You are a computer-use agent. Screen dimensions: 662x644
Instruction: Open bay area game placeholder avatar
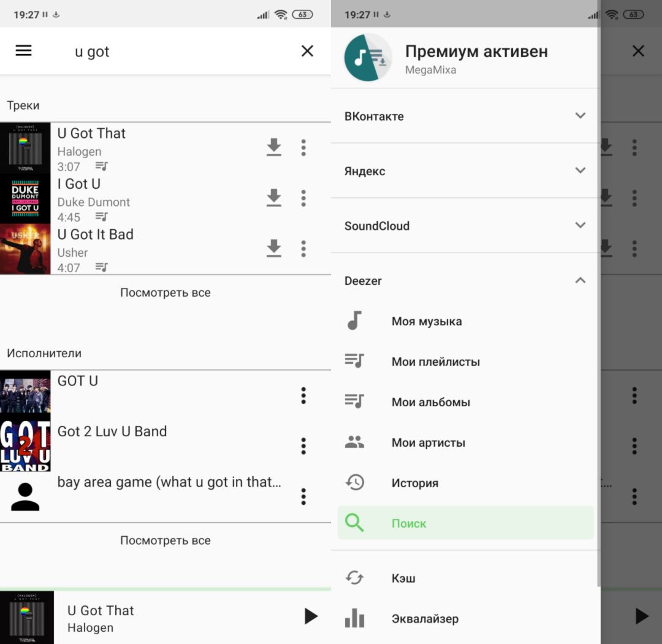click(x=25, y=497)
